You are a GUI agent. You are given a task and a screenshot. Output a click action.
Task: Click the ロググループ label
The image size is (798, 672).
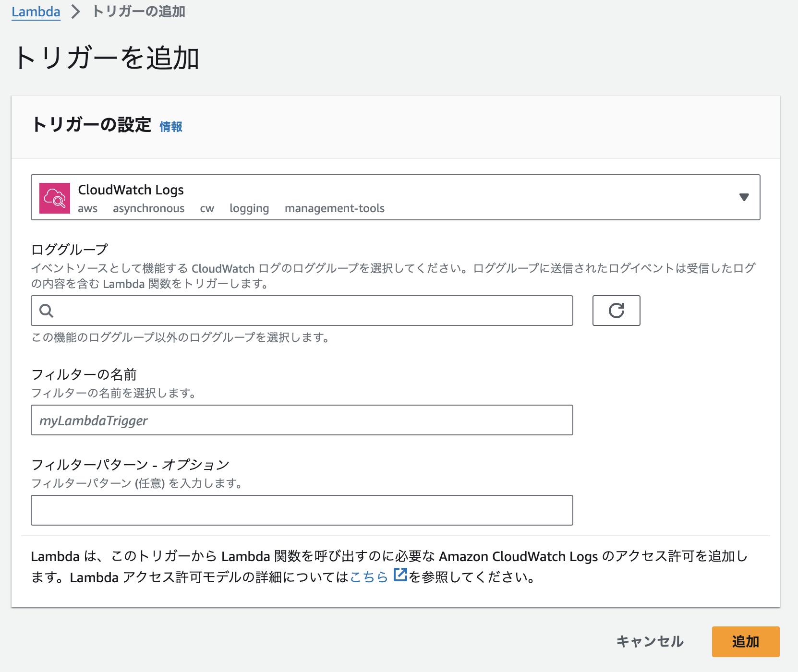coord(70,250)
